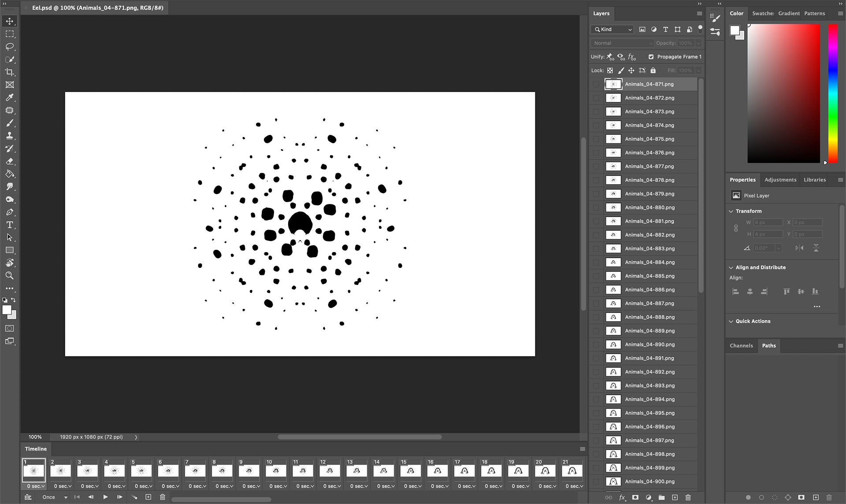Toggle visibility of Animals_04-880.png layer
The height and width of the screenshot is (504, 846).
coord(596,208)
